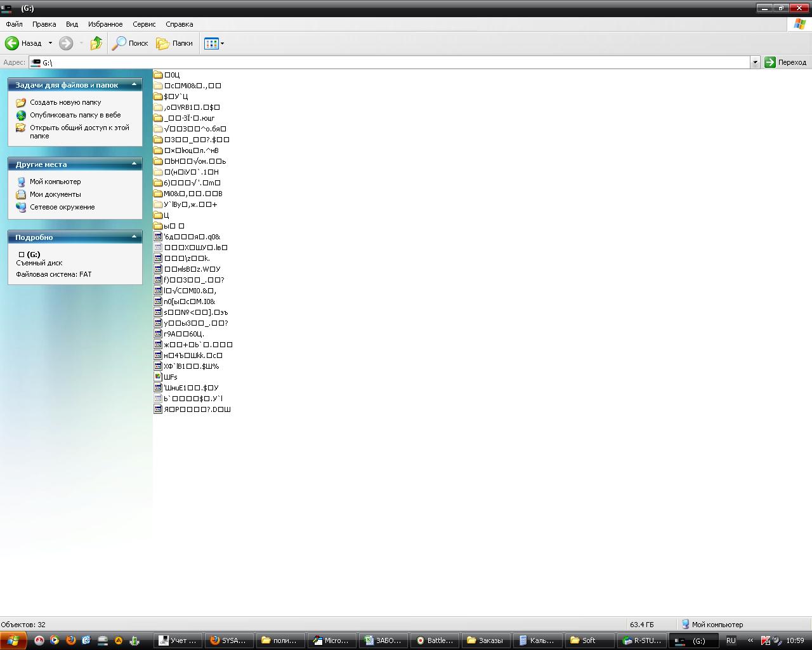Collapse the Другие места panel
This screenshot has height=650, width=812.
pyautogui.click(x=134, y=164)
